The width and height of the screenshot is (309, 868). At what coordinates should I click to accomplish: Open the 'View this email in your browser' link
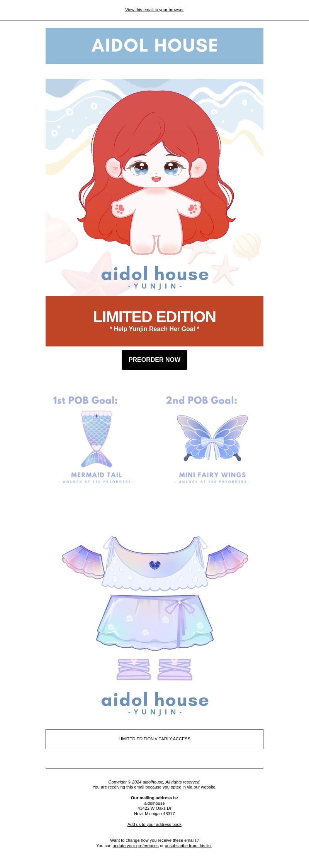[x=154, y=10]
